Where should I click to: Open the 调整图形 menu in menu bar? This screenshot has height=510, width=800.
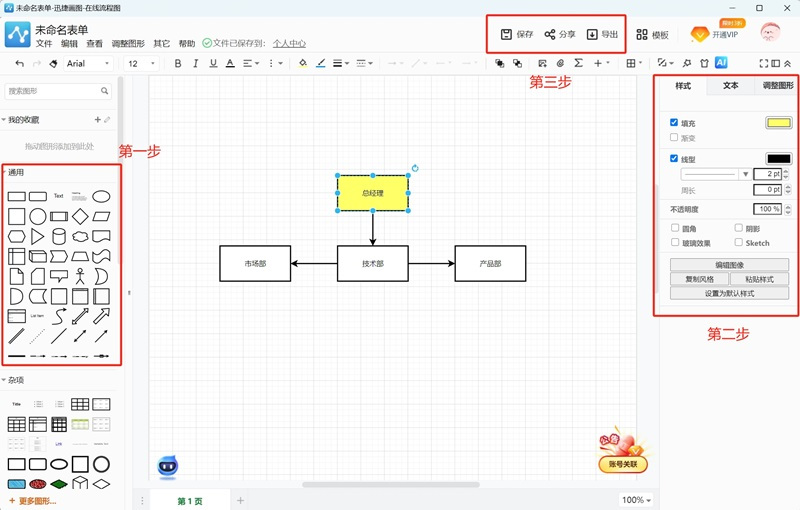pos(128,43)
